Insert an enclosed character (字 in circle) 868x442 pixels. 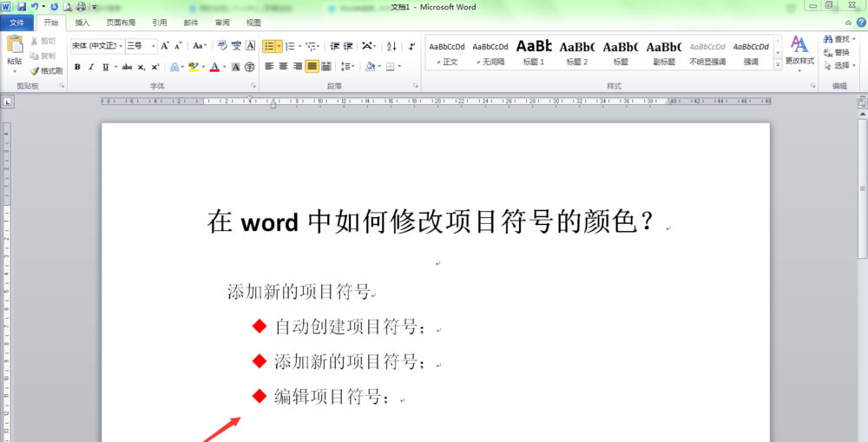tap(250, 67)
